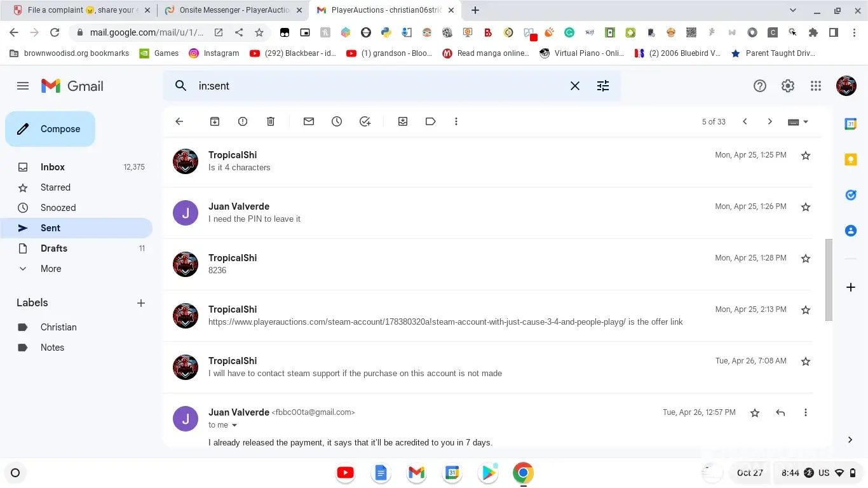Bookmark this page with star icon
This screenshot has width=868, height=488.
pyautogui.click(x=259, y=32)
